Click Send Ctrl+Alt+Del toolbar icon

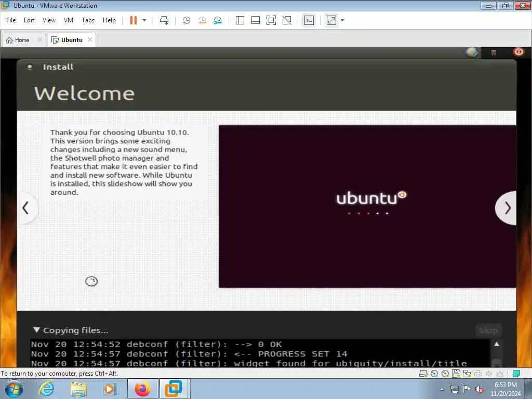point(164,20)
